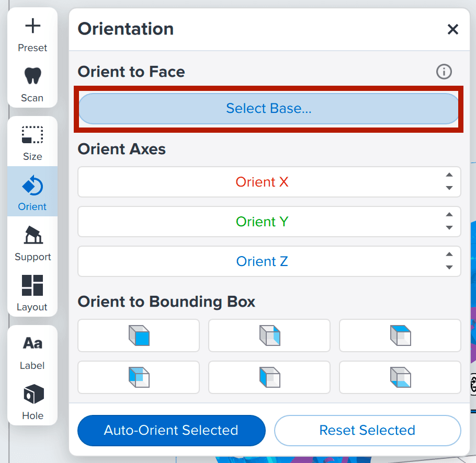Orient to bounding box top face

tap(400, 335)
